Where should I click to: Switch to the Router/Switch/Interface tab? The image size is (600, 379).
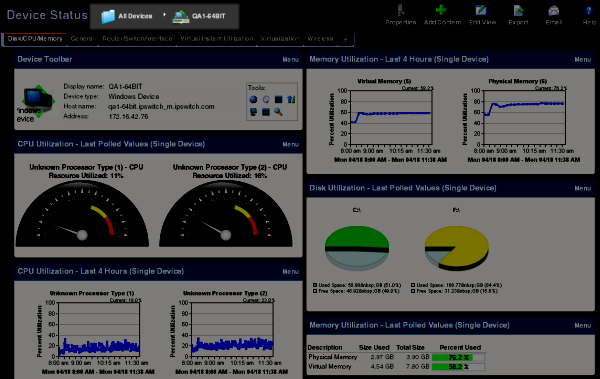(137, 39)
